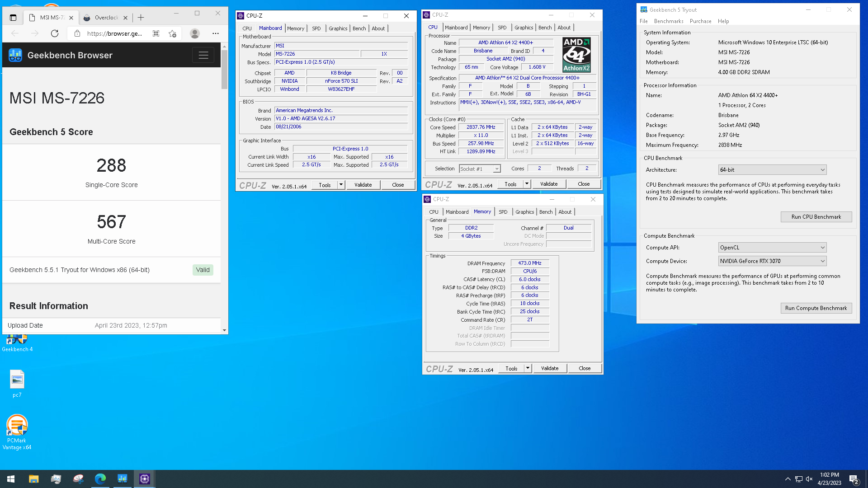Open the Purchase menu in Geekbench 5

(700, 21)
